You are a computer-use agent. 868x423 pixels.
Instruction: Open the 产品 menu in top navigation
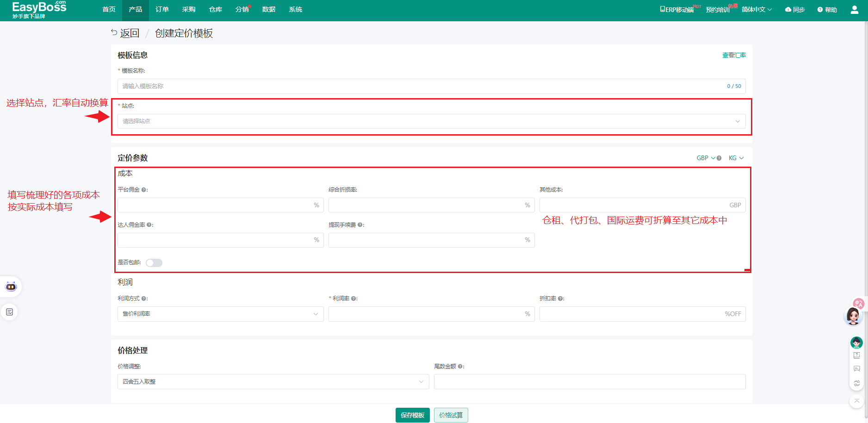point(136,10)
